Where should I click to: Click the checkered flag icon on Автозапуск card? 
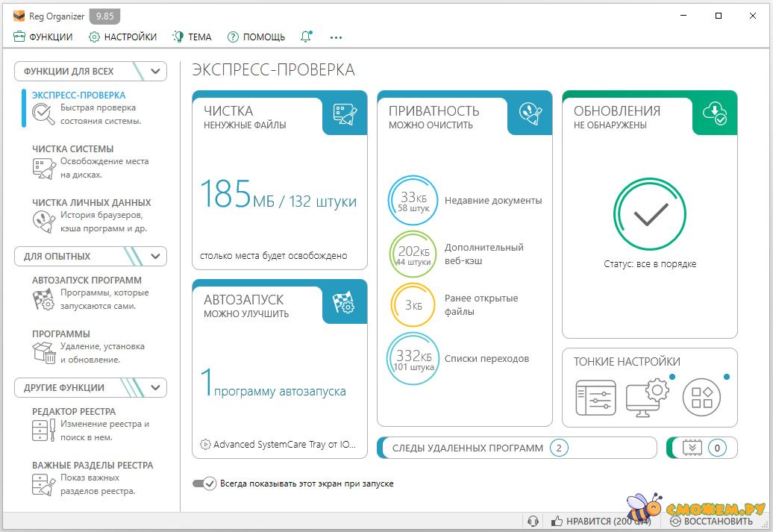[345, 302]
